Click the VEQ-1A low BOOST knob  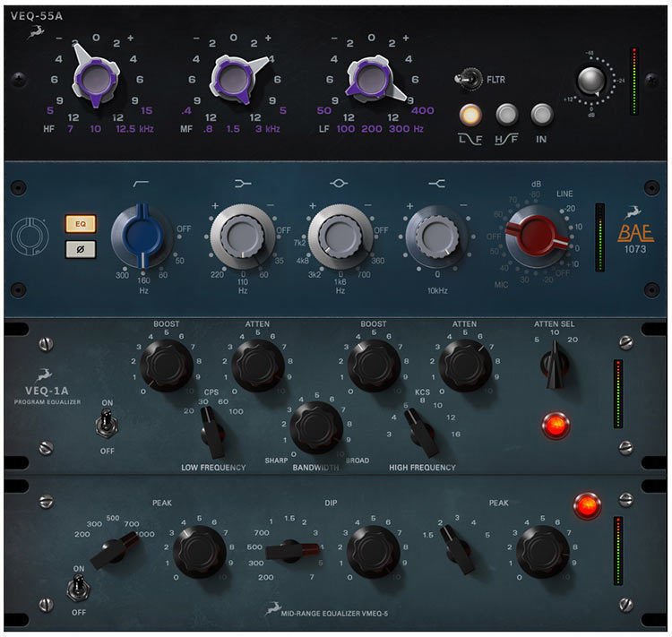(x=167, y=366)
